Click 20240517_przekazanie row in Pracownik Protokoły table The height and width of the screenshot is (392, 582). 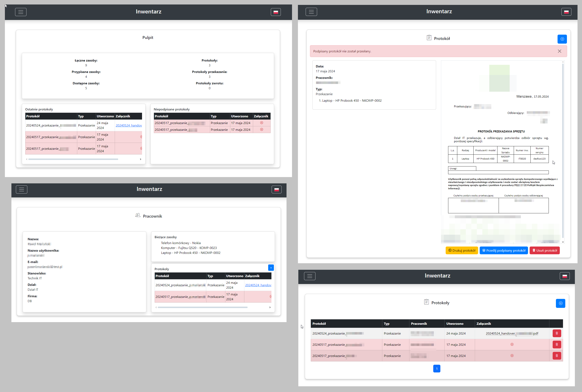click(x=213, y=297)
